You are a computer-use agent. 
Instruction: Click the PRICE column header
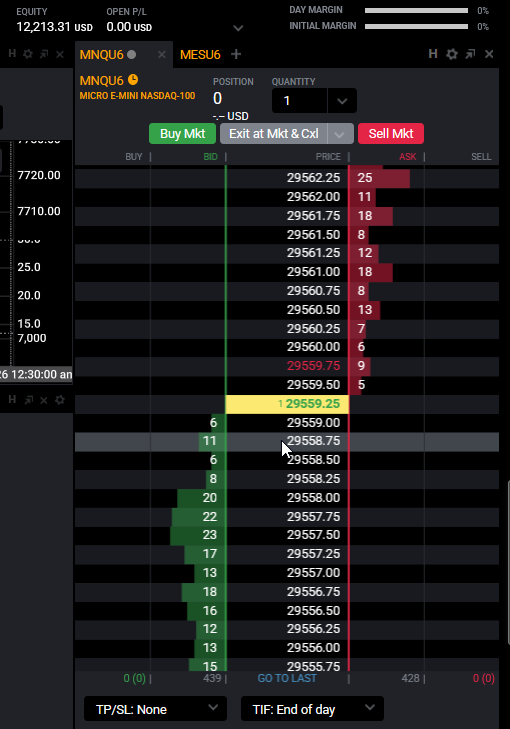click(x=328, y=157)
